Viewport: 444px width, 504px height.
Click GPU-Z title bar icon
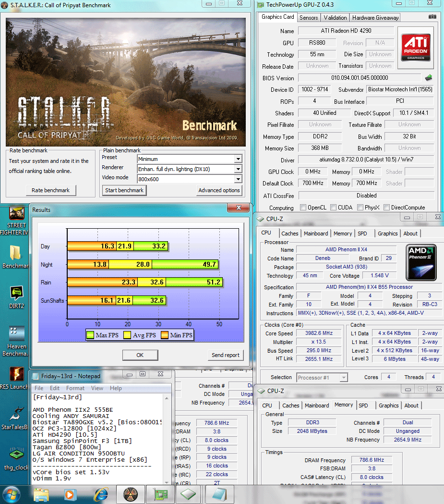click(x=261, y=5)
